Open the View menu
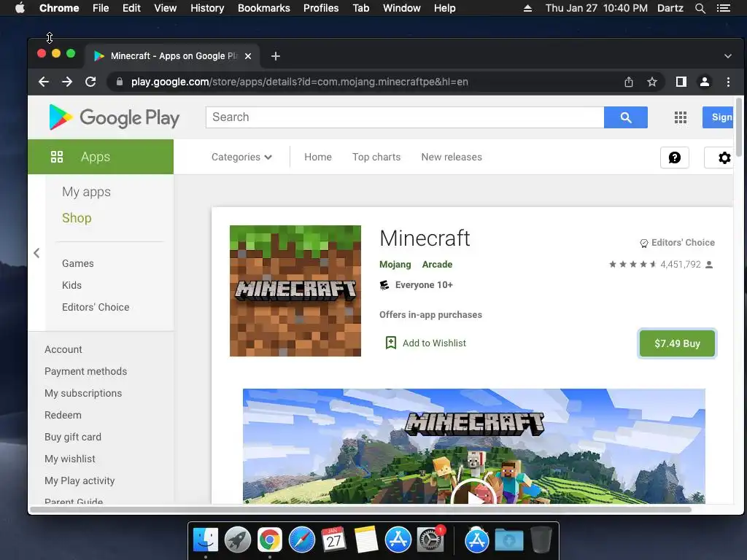747x560 pixels. coord(166,8)
